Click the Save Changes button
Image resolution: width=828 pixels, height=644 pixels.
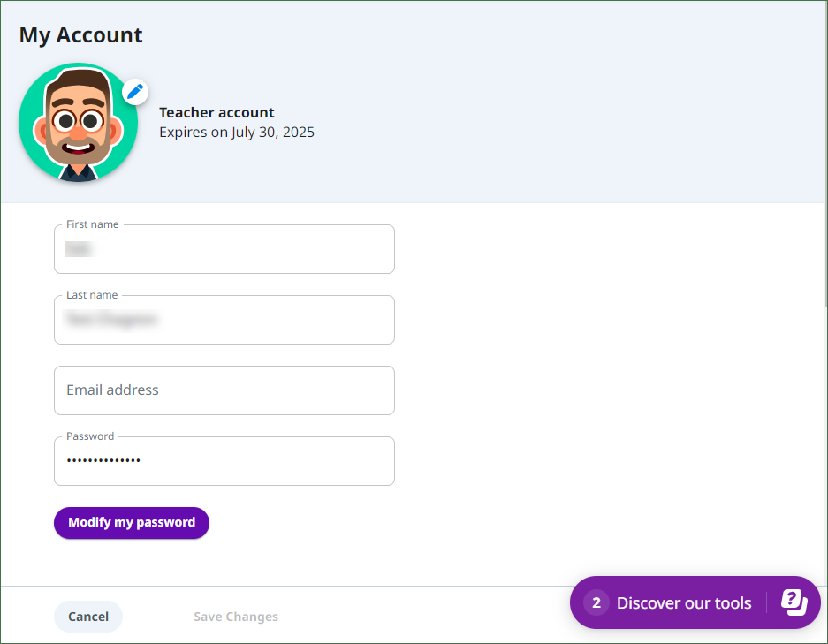[236, 617]
